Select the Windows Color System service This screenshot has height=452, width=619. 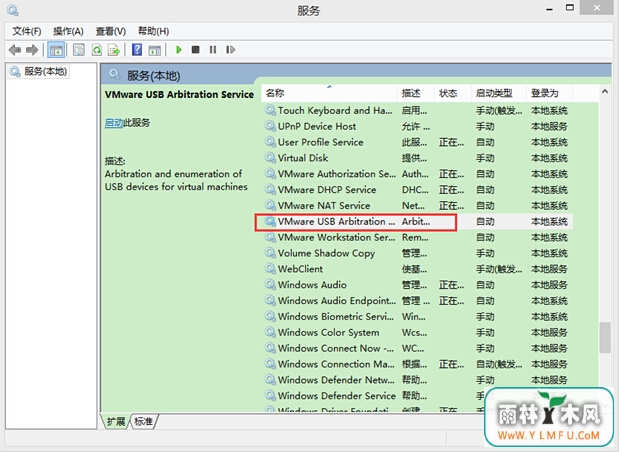click(417, 332)
